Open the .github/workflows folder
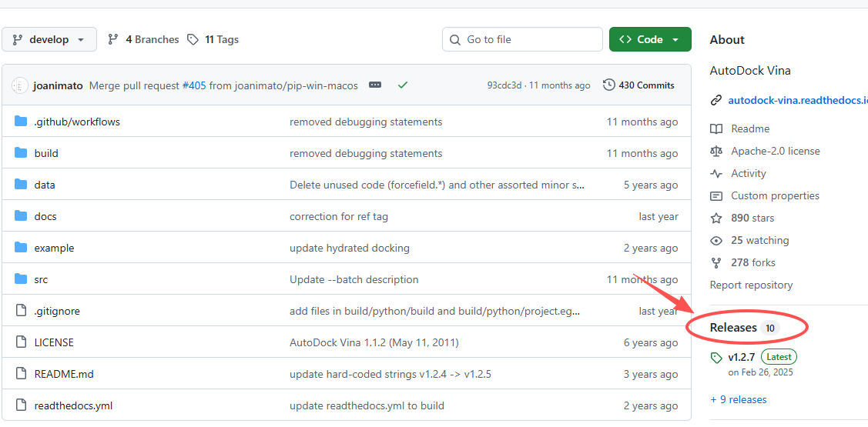 tap(77, 122)
